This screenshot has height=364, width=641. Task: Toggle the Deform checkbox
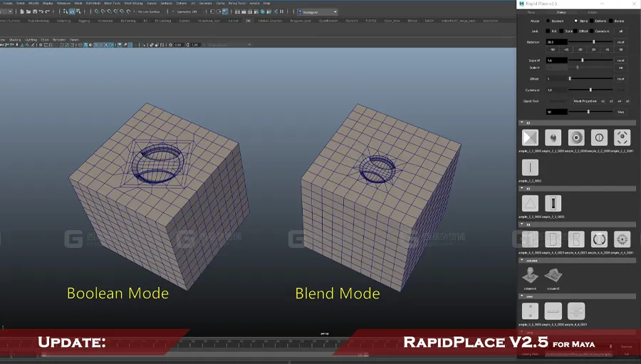592,21
